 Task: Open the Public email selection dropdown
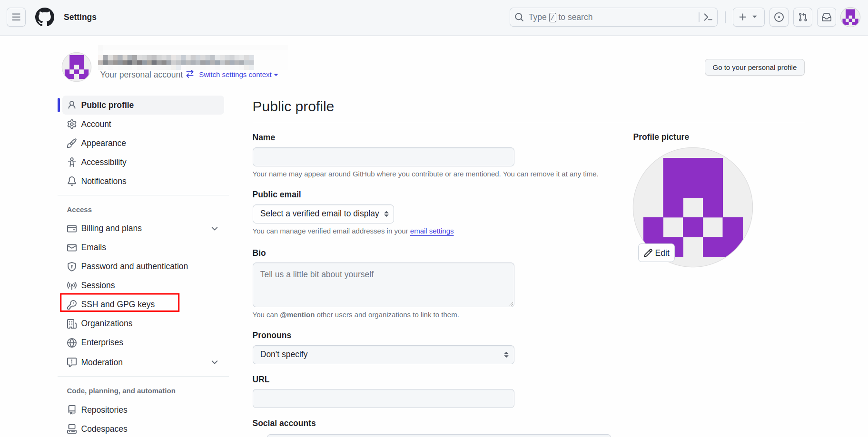coord(323,214)
